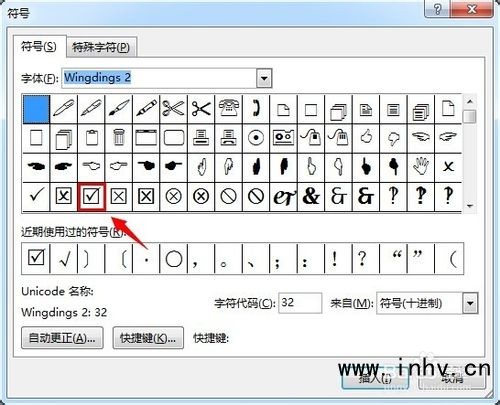The height and width of the screenshot is (405, 500).
Task: Click the symbol grid scrollbar thumb
Action: point(470,116)
